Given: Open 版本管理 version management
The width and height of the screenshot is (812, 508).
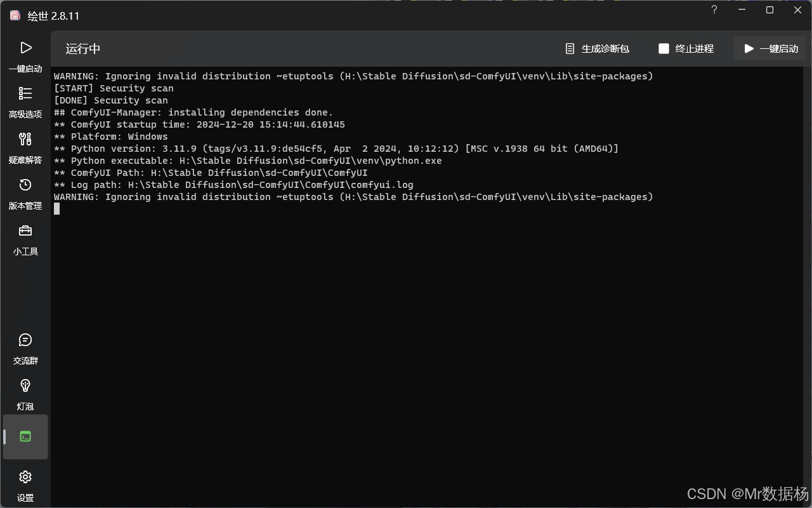Looking at the screenshot, I should [x=25, y=194].
